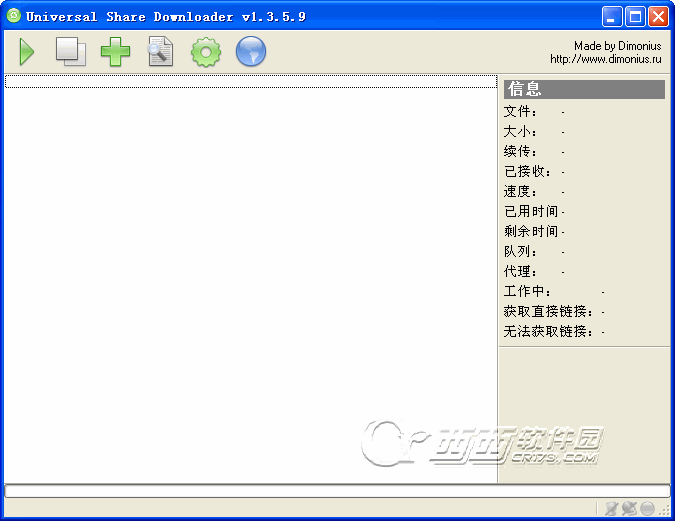Click the 无法获取链接 label
675x521 pixels.
click(x=548, y=332)
